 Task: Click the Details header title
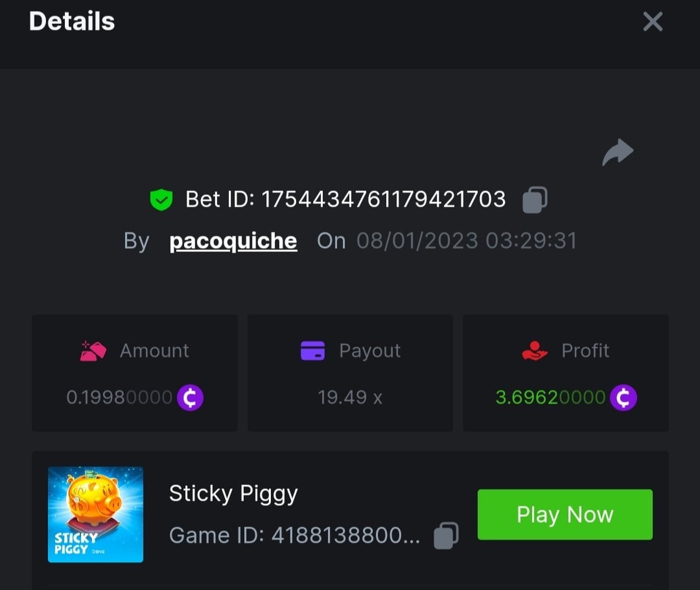tap(72, 21)
